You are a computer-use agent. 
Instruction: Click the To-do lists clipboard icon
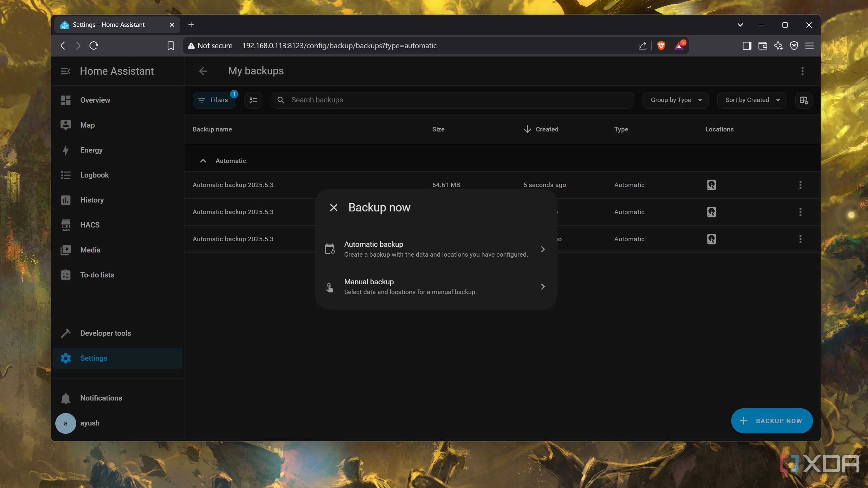66,275
